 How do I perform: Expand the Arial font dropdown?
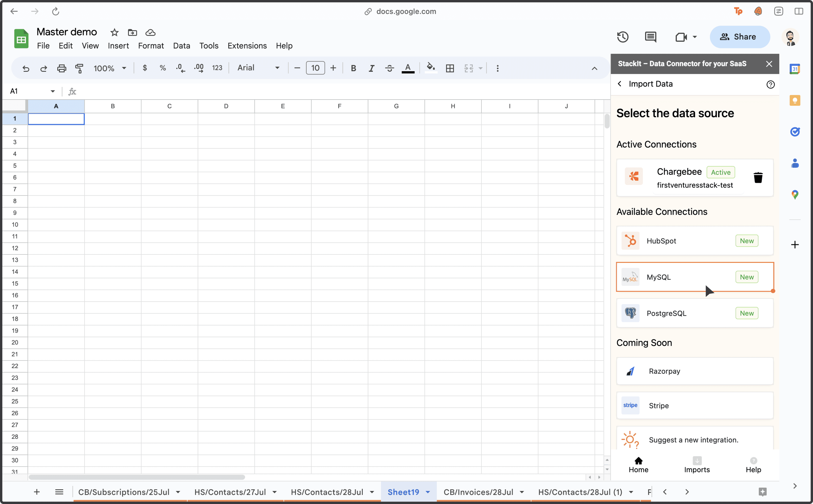(258, 68)
